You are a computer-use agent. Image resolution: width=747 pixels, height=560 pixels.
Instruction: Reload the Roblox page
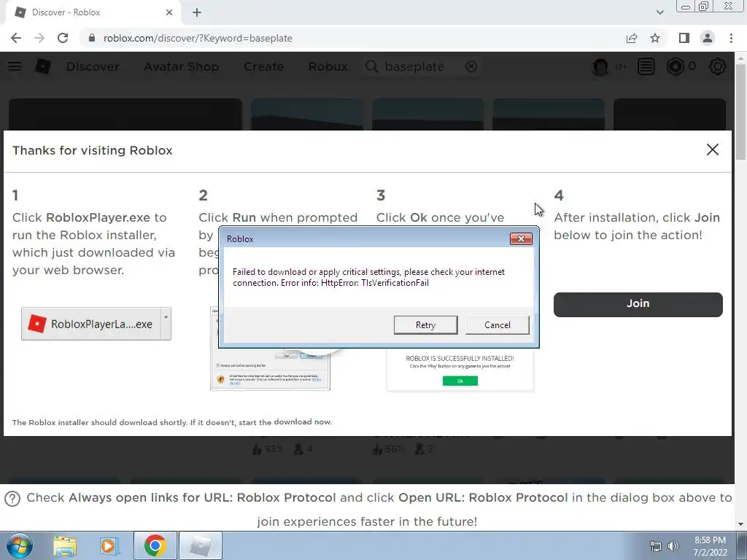pyautogui.click(x=63, y=38)
